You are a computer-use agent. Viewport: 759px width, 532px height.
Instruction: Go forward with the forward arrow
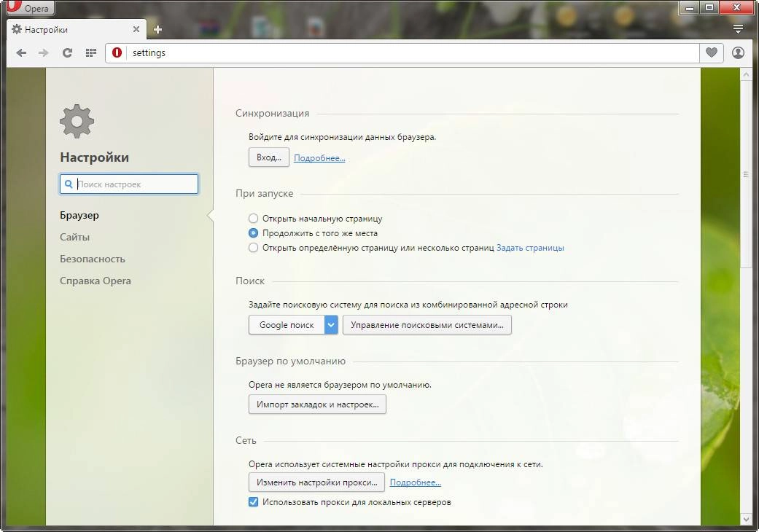[x=44, y=52]
